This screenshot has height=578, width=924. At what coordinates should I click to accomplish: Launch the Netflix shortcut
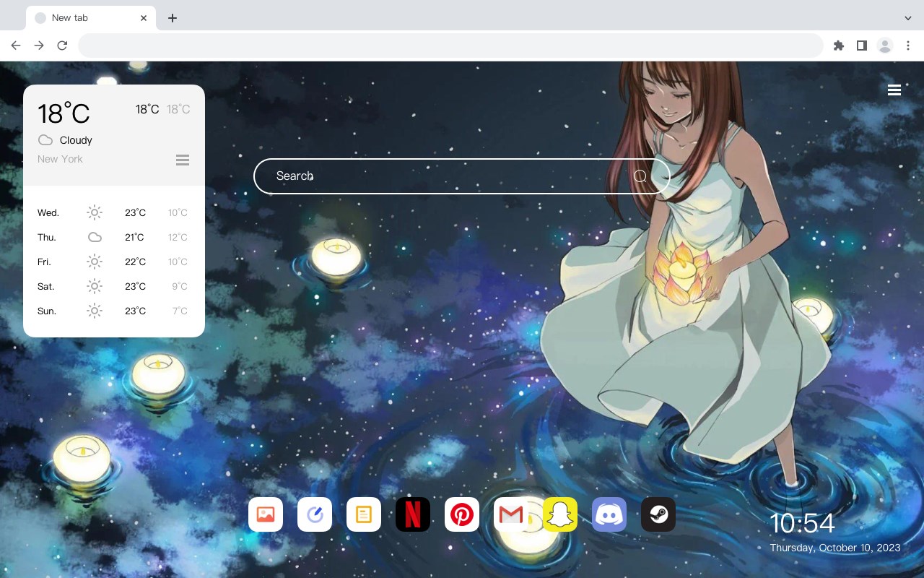click(x=413, y=514)
